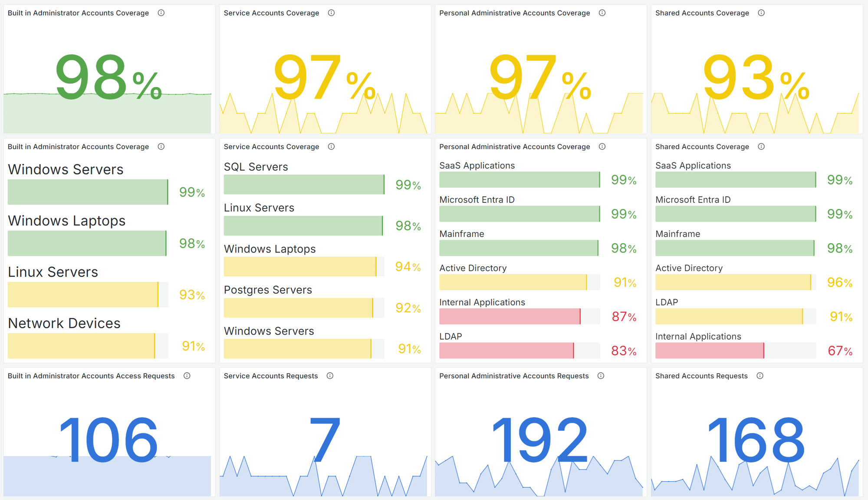868x500 pixels.
Task: Click Mainframe bar in Personal Administrative panel
Action: tap(519, 248)
